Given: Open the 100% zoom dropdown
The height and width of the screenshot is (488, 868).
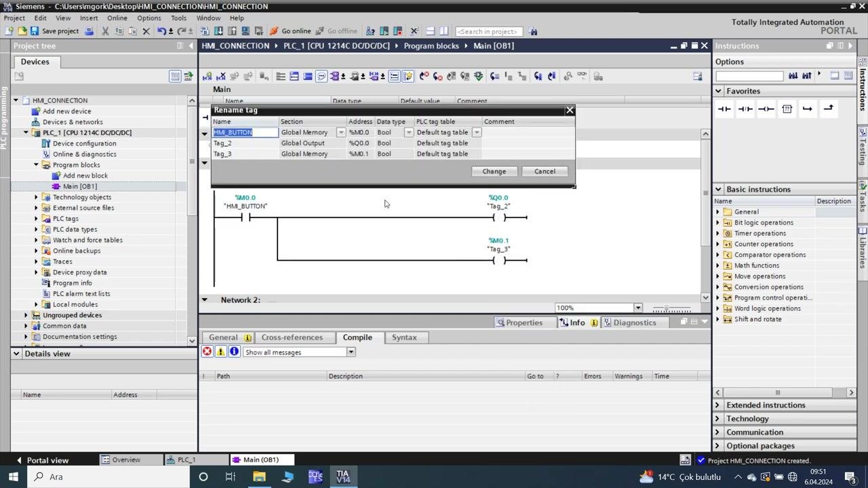Looking at the screenshot, I should (x=638, y=308).
